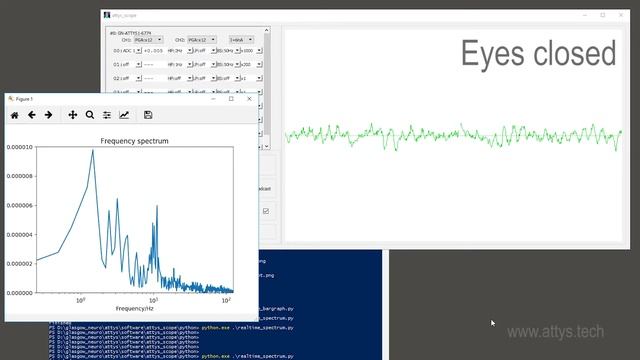Viewport: 640px width, 360px height.
Task: Click the Frequency/Hz axis label
Action: [134, 309]
